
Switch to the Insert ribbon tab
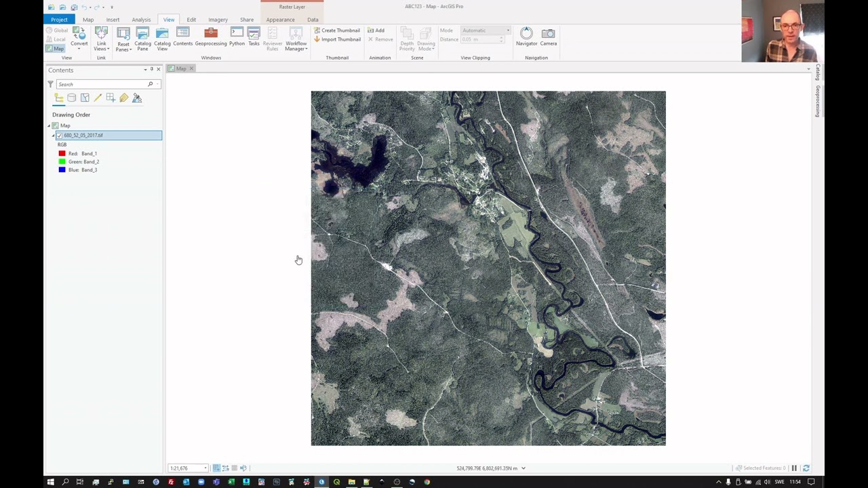[113, 20]
